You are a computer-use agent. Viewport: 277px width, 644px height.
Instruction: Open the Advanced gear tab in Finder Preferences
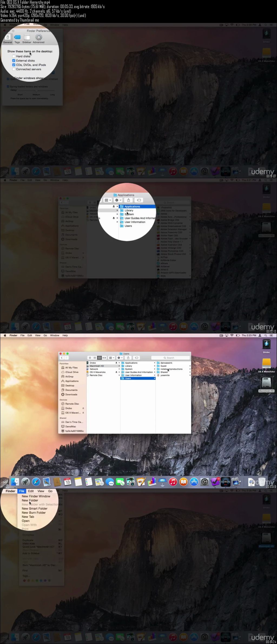tap(39, 39)
